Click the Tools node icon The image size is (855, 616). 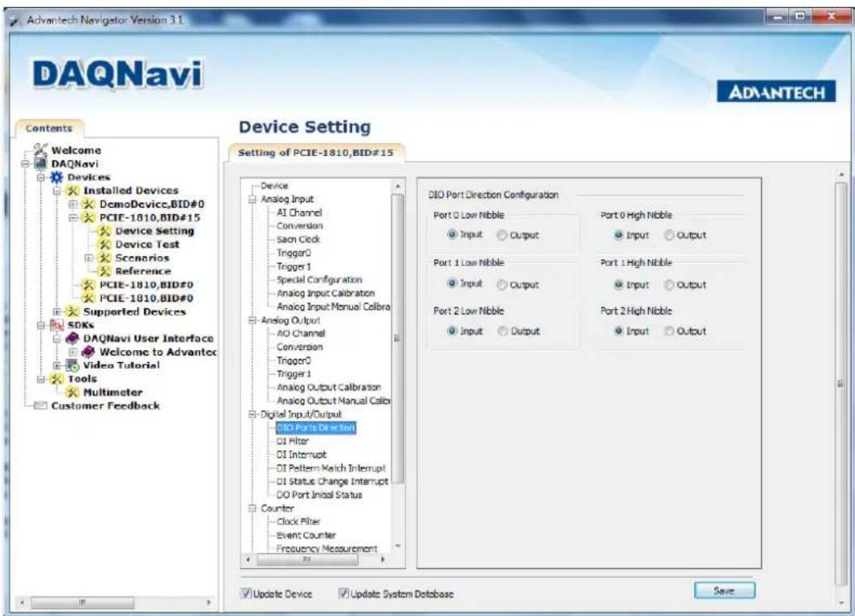[57, 379]
